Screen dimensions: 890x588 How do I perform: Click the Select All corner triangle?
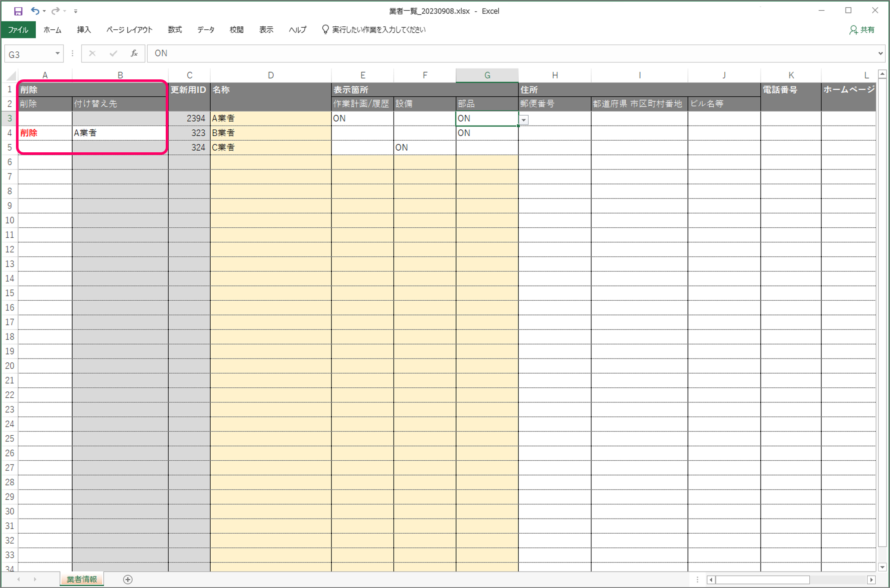tap(12, 76)
